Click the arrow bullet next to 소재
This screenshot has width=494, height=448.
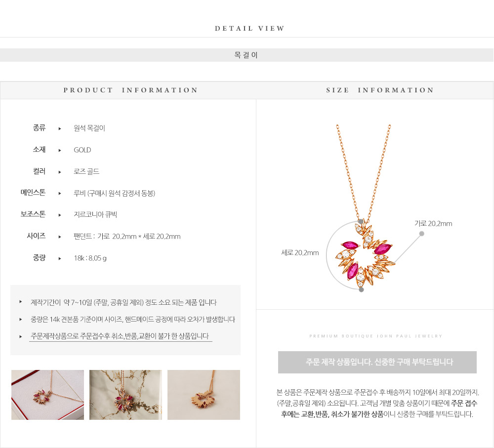click(x=60, y=150)
